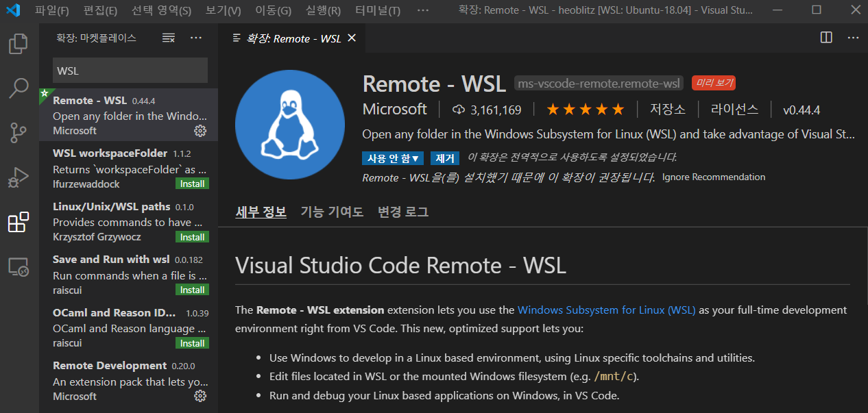Open the Explorer view in activity bar

pos(19,45)
